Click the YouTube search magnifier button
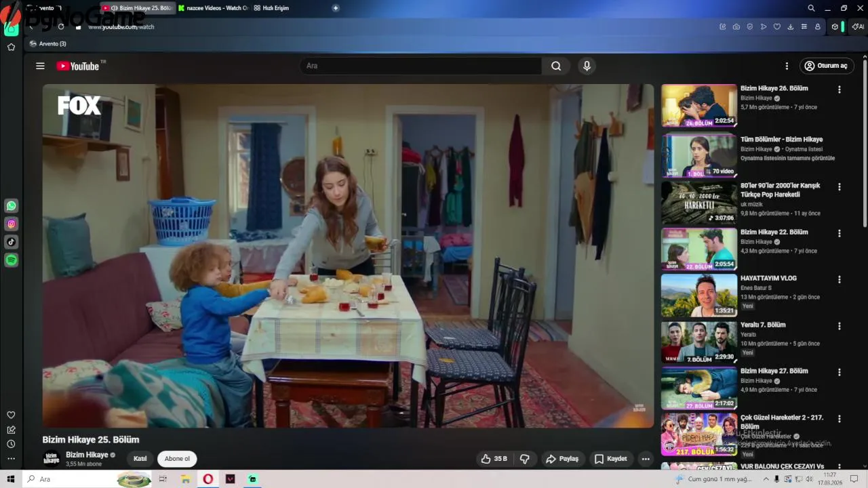Screen dimensions: 868x488 tap(556, 66)
